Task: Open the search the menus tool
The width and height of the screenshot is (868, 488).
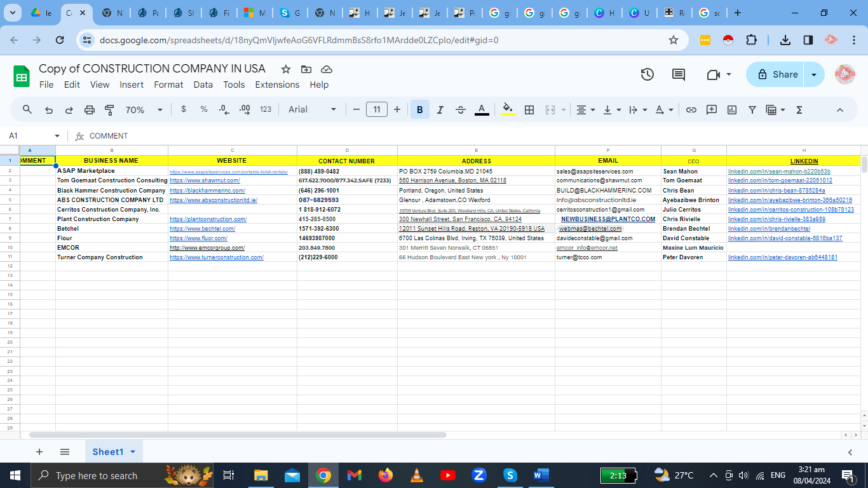Action: tap(27, 109)
